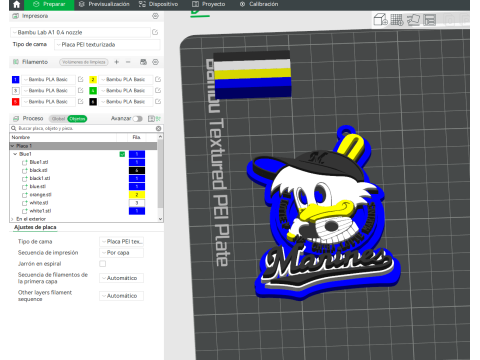Switch process mode to Objetos
480x360 pixels.
click(x=77, y=119)
